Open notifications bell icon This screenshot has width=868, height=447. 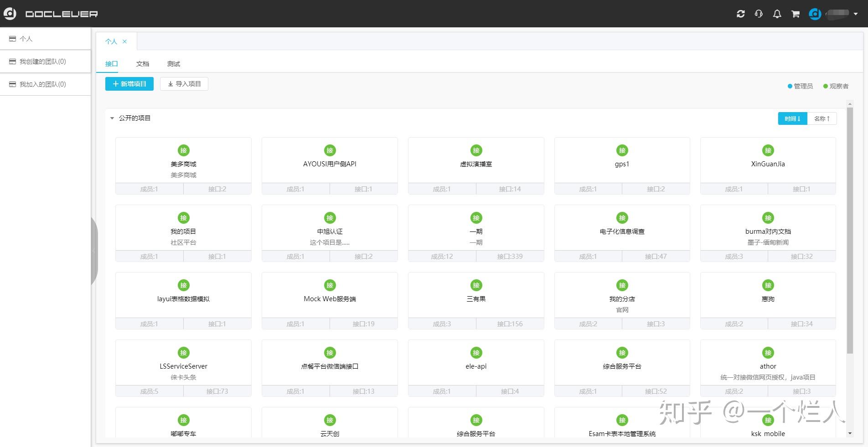777,14
